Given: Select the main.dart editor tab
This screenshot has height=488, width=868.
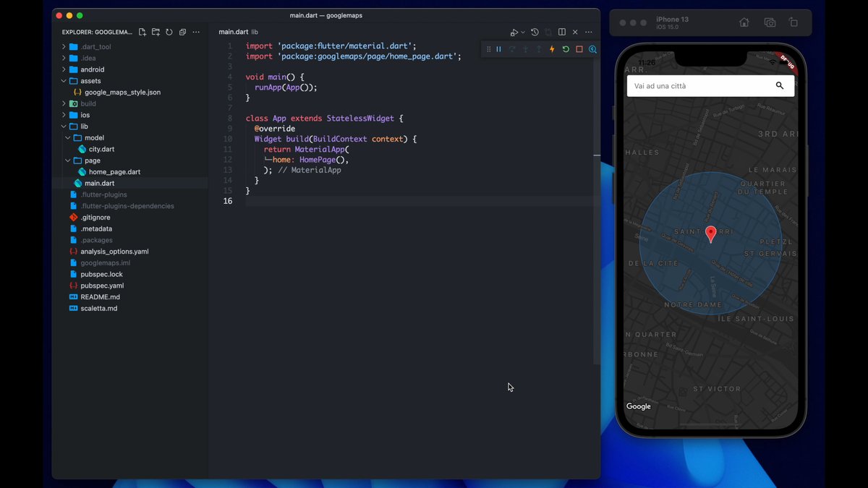Looking at the screenshot, I should click(x=234, y=33).
